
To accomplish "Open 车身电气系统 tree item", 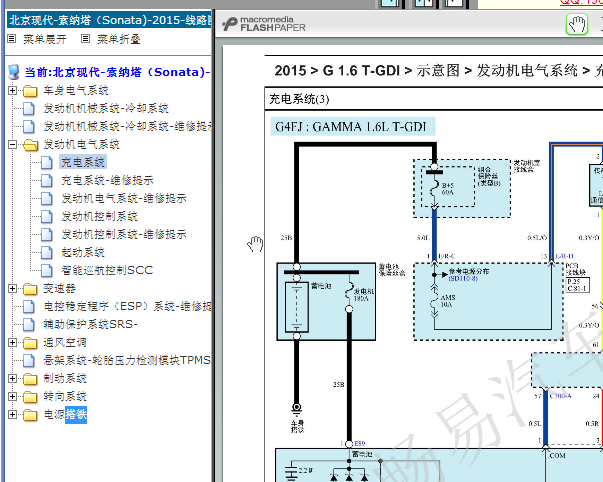I will point(76,91).
